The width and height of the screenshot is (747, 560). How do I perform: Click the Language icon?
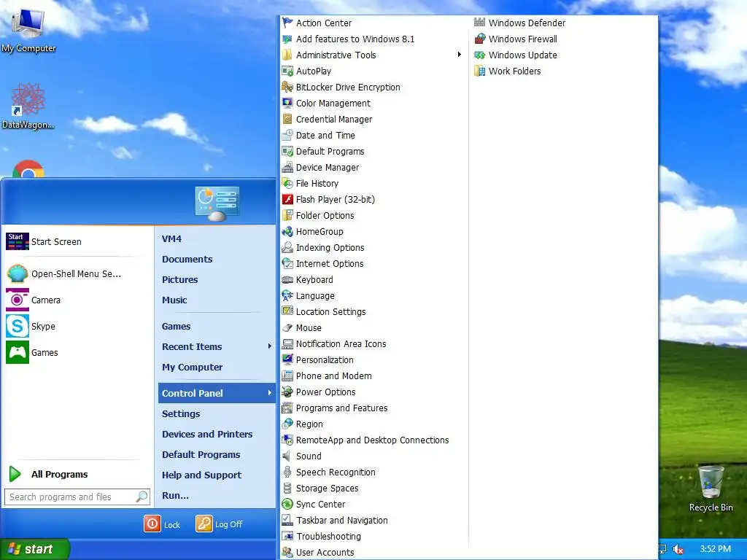pyautogui.click(x=287, y=296)
